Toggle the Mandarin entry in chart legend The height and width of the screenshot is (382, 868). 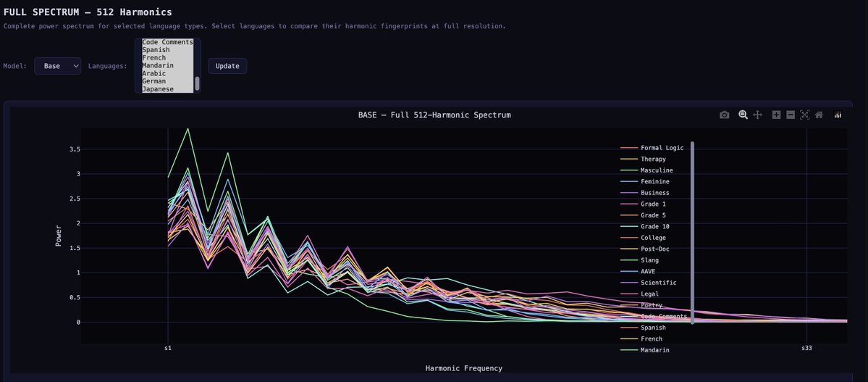click(x=645, y=350)
